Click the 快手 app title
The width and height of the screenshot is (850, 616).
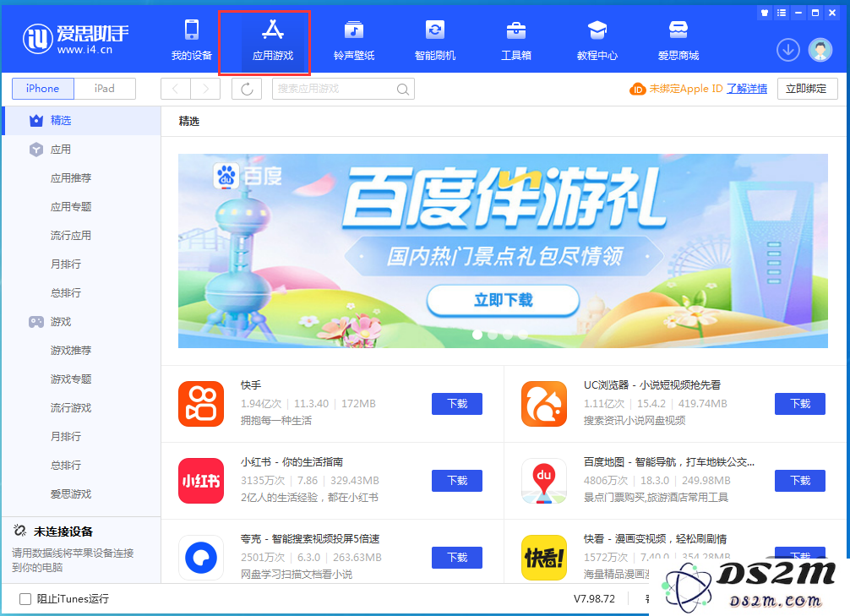(x=251, y=385)
